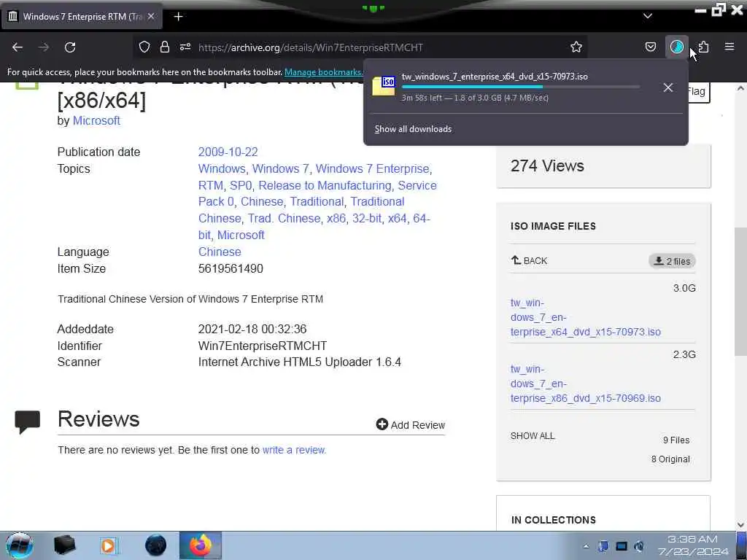Open the Windows Start orb
Viewport: 747px width, 560px height.
click(20, 545)
